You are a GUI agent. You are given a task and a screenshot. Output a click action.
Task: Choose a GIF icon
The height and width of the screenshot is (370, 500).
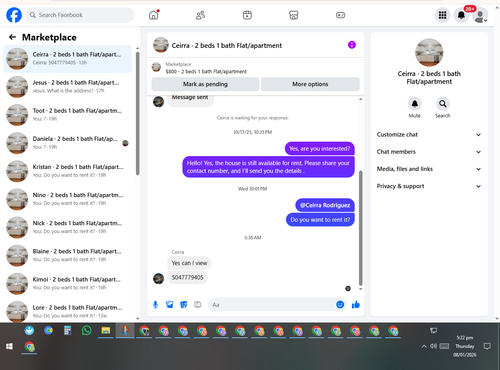pos(198,305)
